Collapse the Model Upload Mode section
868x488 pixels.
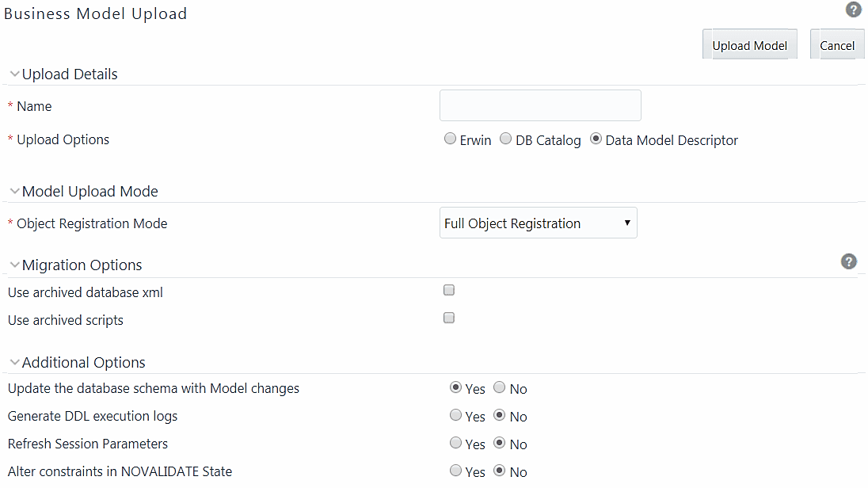click(x=14, y=190)
